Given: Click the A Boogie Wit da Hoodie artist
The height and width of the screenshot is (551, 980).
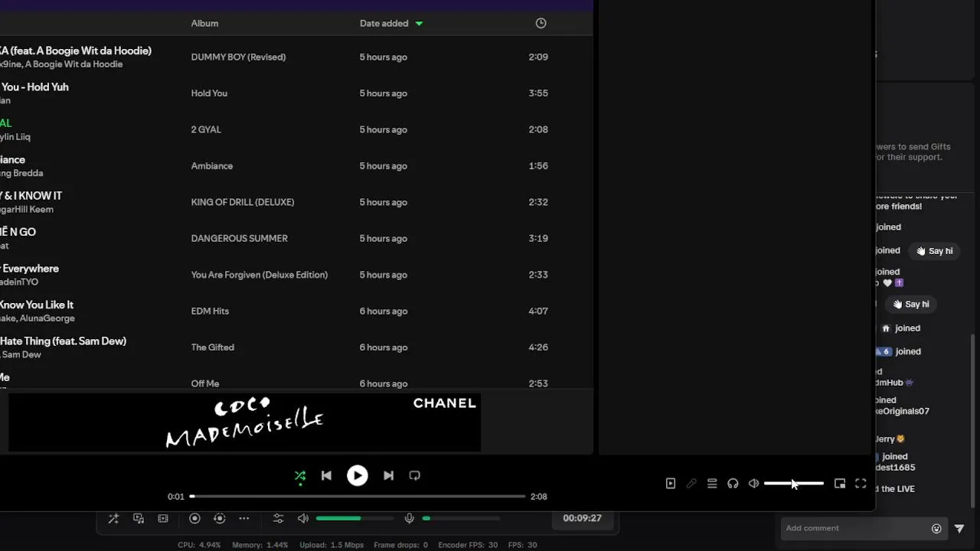Looking at the screenshot, I should click(73, 64).
